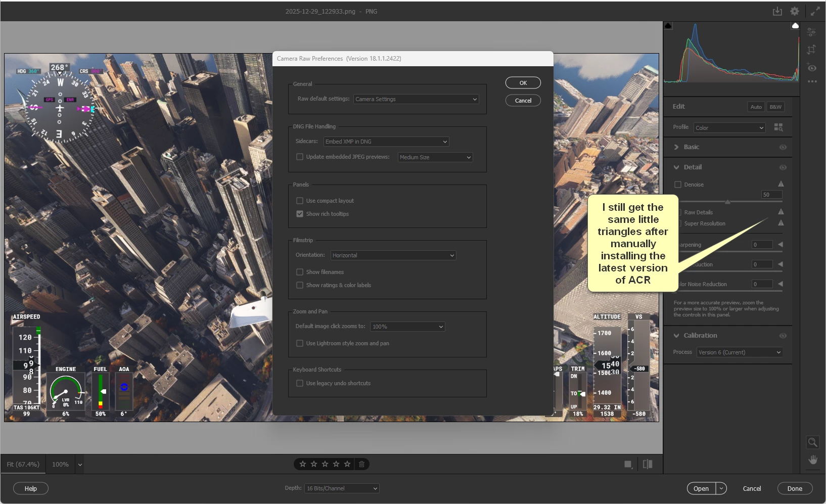Image resolution: width=826 pixels, height=504 pixels.
Task: Select the Hand tool icon
Action: (813, 460)
